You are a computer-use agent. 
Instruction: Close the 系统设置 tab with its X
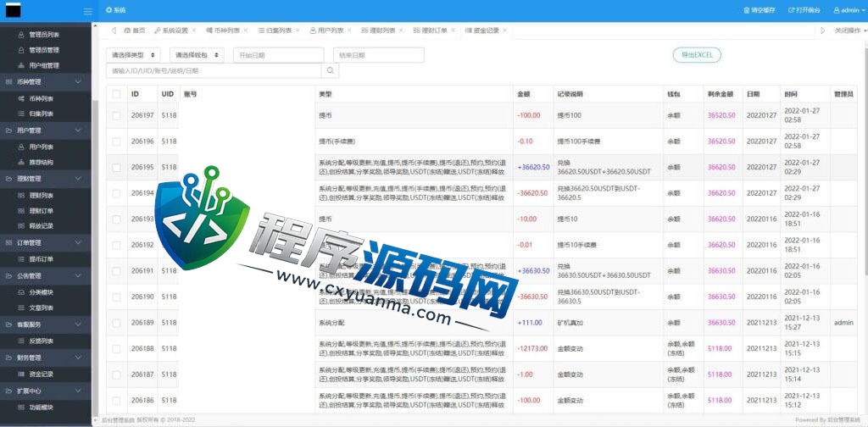[194, 30]
